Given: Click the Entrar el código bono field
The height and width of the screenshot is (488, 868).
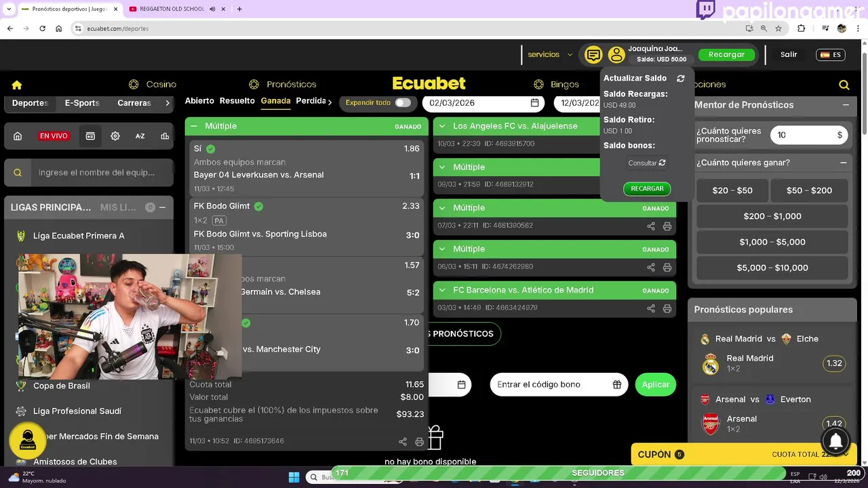Looking at the screenshot, I should pyautogui.click(x=559, y=384).
